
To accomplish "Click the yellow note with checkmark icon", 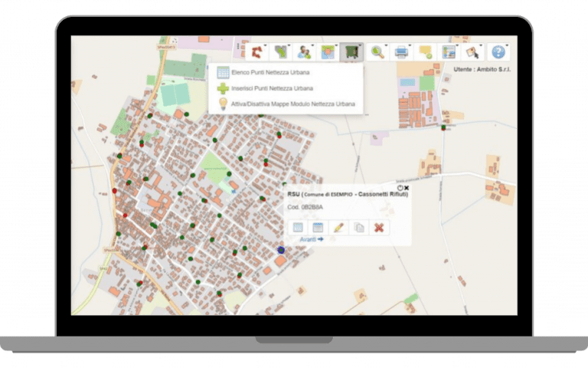I will 425,51.
